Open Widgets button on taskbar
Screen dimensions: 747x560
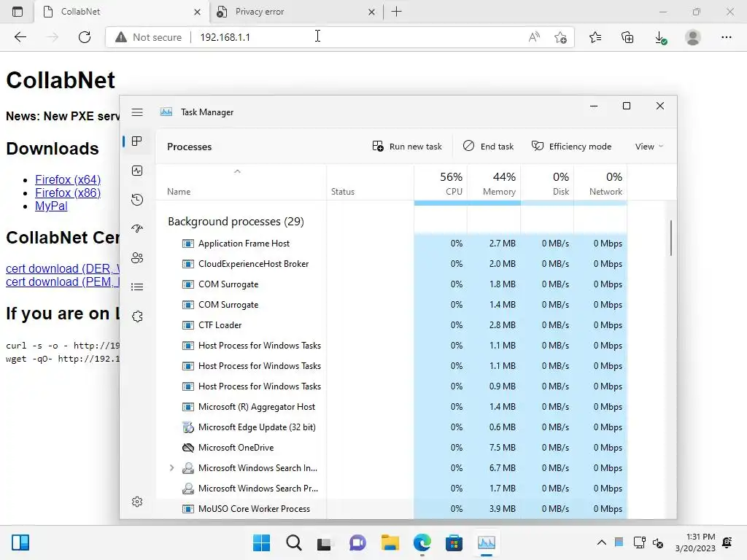click(x=20, y=542)
